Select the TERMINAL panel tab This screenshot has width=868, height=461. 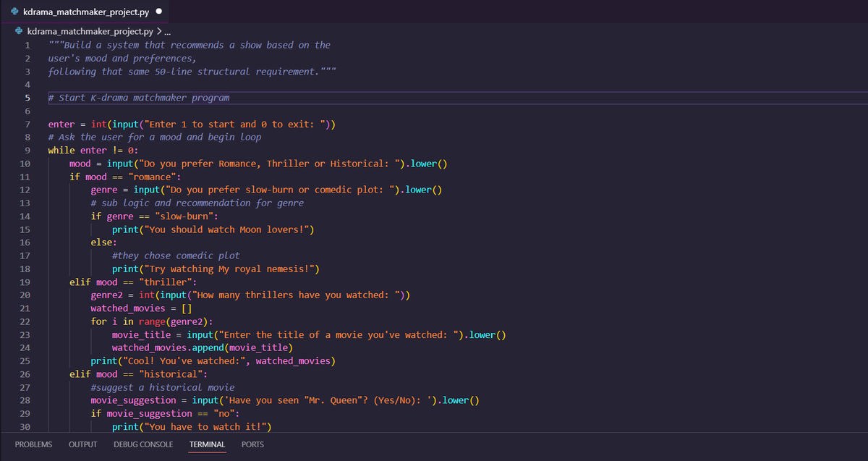click(x=207, y=444)
